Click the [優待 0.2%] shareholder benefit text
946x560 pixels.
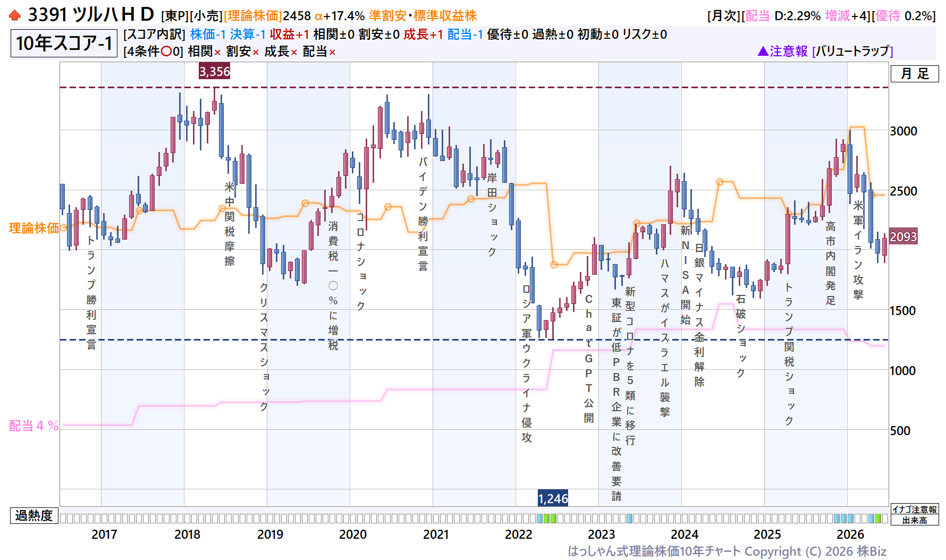[903, 16]
